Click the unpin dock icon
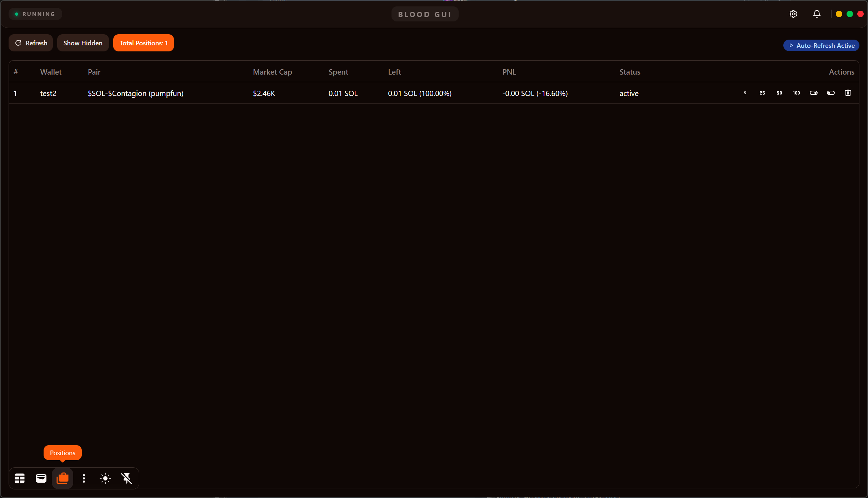The image size is (868, 498). [127, 478]
